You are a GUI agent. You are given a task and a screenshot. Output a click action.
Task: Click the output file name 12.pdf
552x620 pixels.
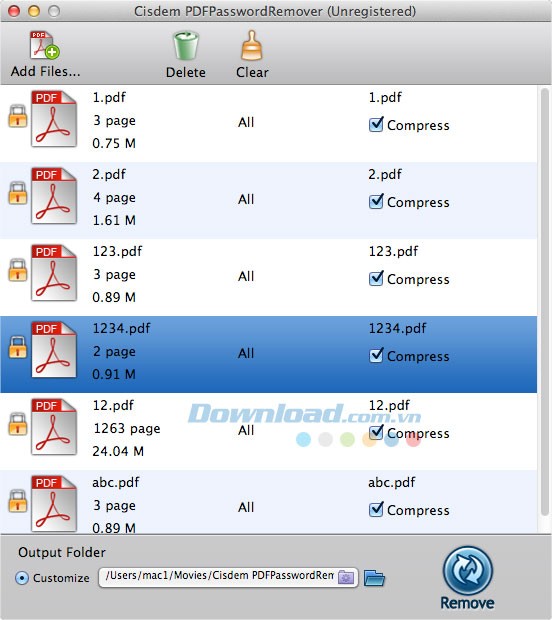pos(389,405)
